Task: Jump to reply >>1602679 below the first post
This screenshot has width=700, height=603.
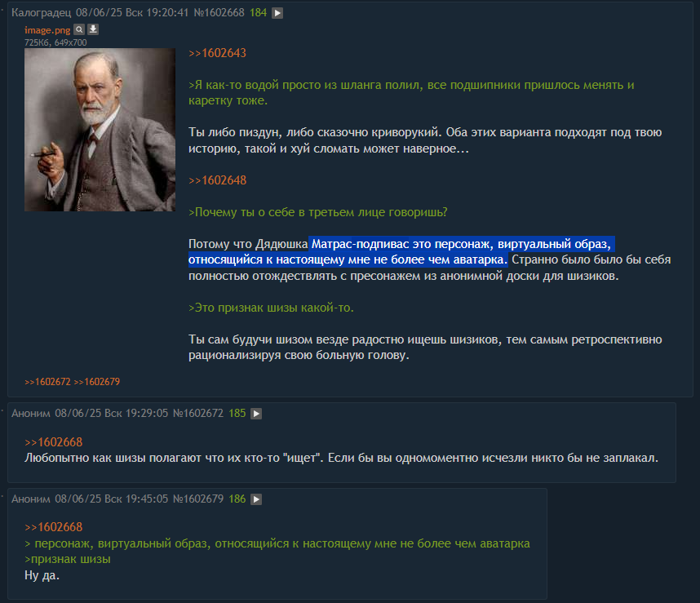Action: tap(97, 382)
